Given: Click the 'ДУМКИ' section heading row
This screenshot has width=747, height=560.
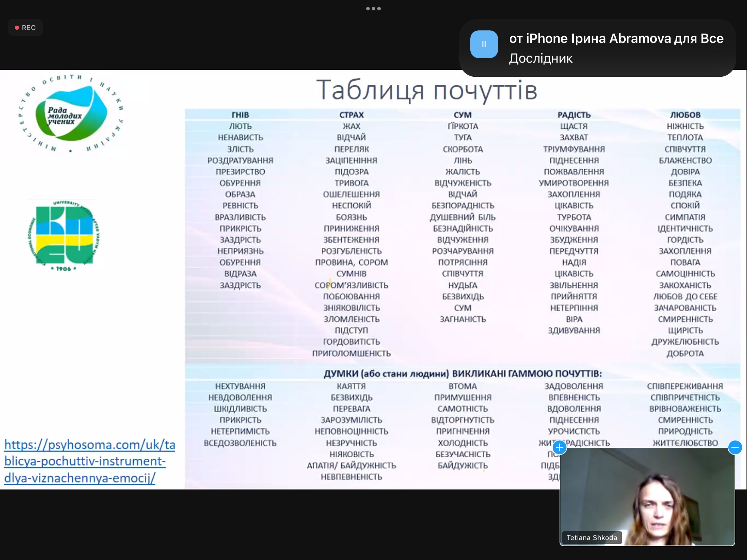Looking at the screenshot, I should [462, 374].
